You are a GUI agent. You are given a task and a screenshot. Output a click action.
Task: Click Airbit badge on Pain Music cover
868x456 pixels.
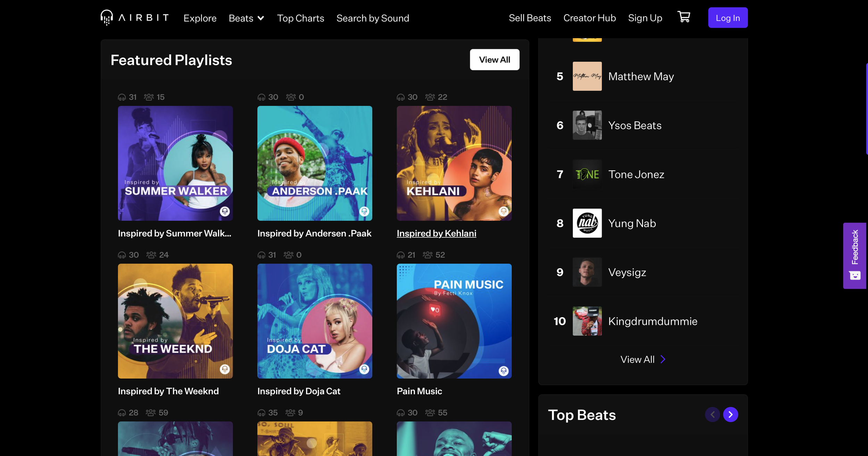(x=503, y=371)
